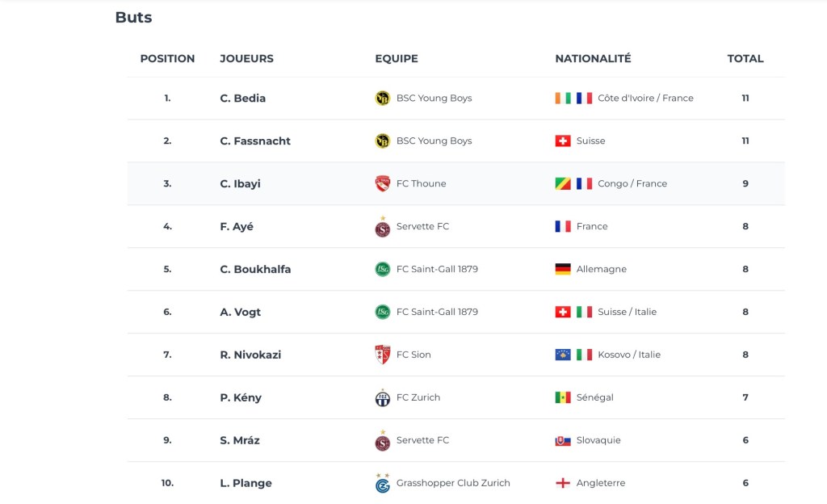Click the FC Zurich club crest
The image size is (827, 504).
coord(383,398)
